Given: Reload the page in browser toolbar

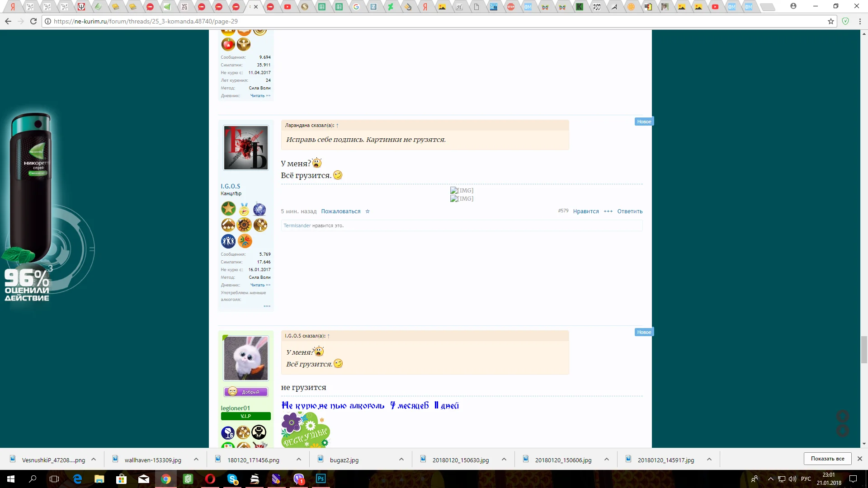Looking at the screenshot, I should point(33,21).
